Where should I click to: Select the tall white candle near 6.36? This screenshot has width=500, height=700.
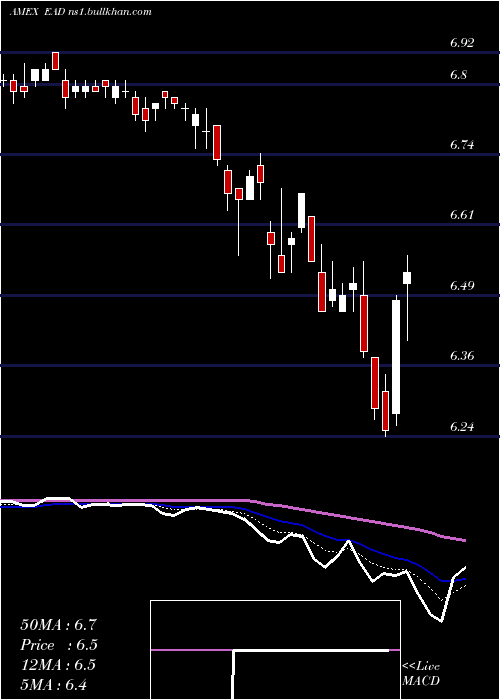click(x=396, y=357)
